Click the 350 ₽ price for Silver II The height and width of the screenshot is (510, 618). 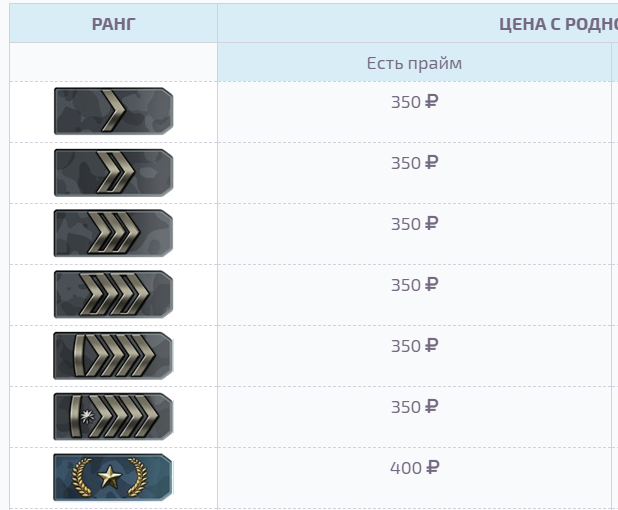point(414,163)
